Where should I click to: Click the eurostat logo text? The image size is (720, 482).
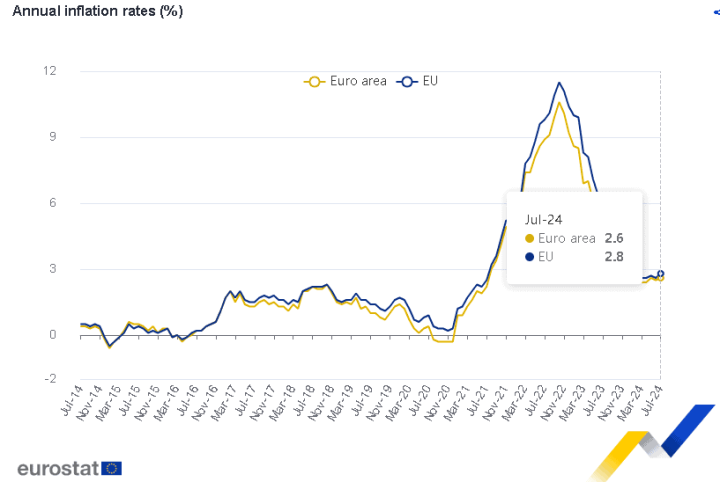point(58,469)
